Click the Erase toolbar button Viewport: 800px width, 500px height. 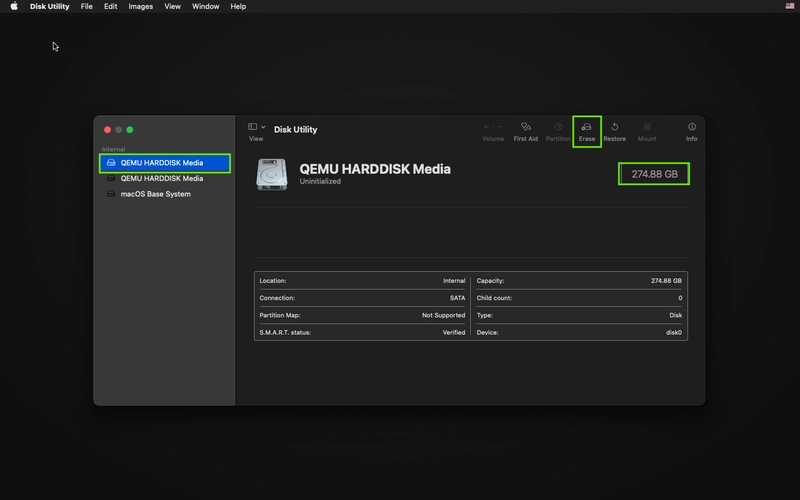(587, 131)
